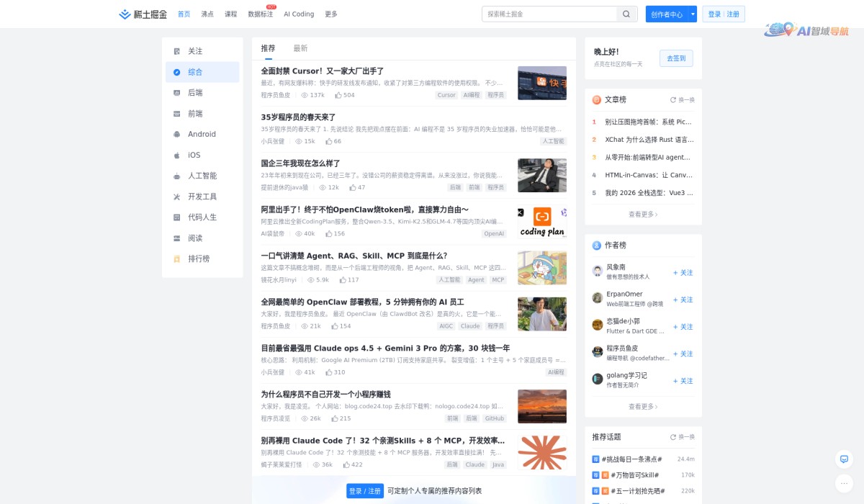Open the 更多 navigation dropdown
Image resolution: width=864 pixels, height=504 pixels.
(330, 14)
